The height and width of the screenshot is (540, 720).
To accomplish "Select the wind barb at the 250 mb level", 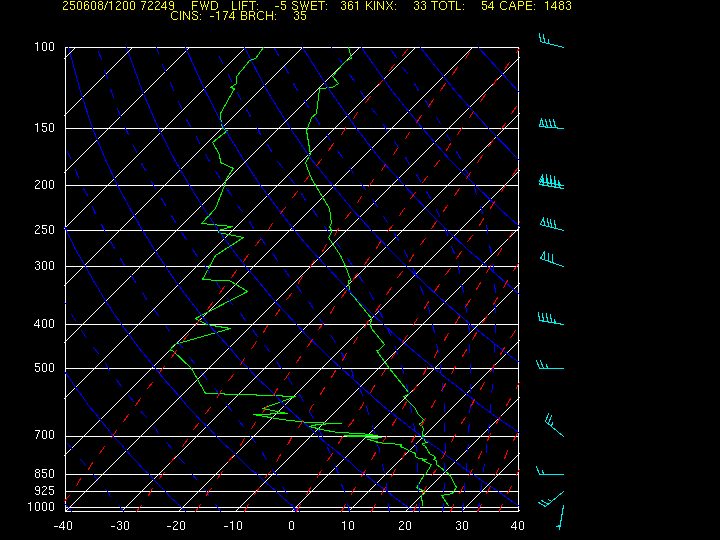I will pos(551,224).
